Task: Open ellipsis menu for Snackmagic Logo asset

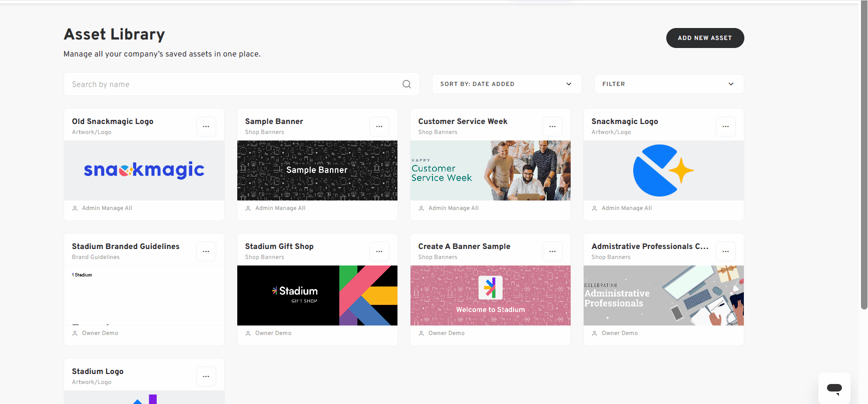Action: (726, 126)
